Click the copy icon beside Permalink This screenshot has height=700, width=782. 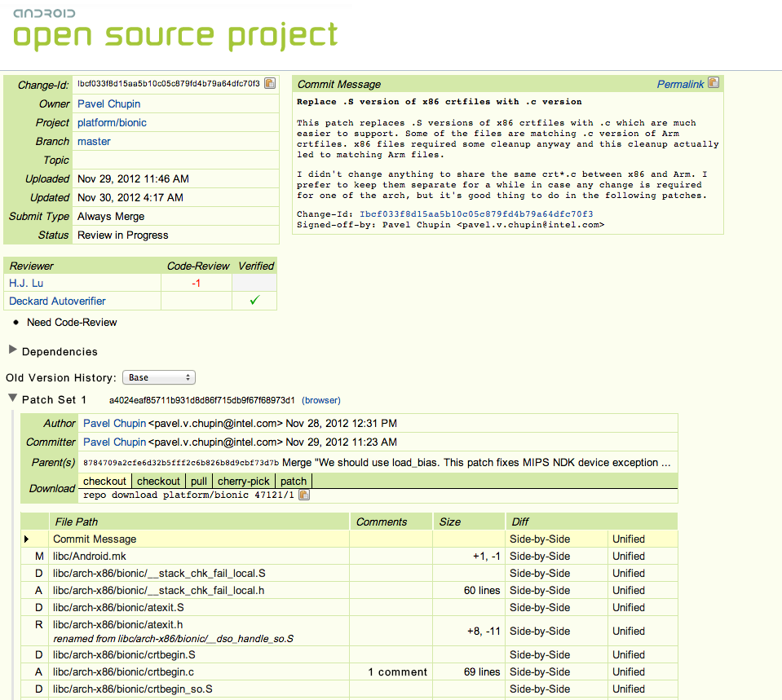714,83
